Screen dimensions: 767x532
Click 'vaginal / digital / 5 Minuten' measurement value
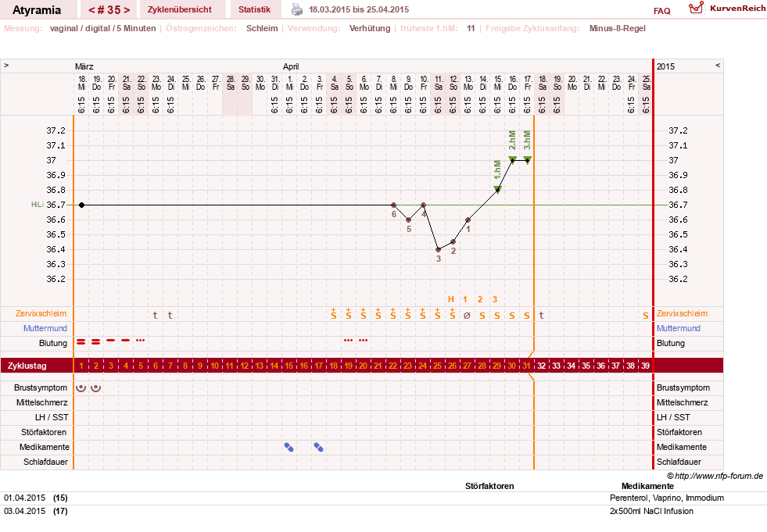coord(102,28)
